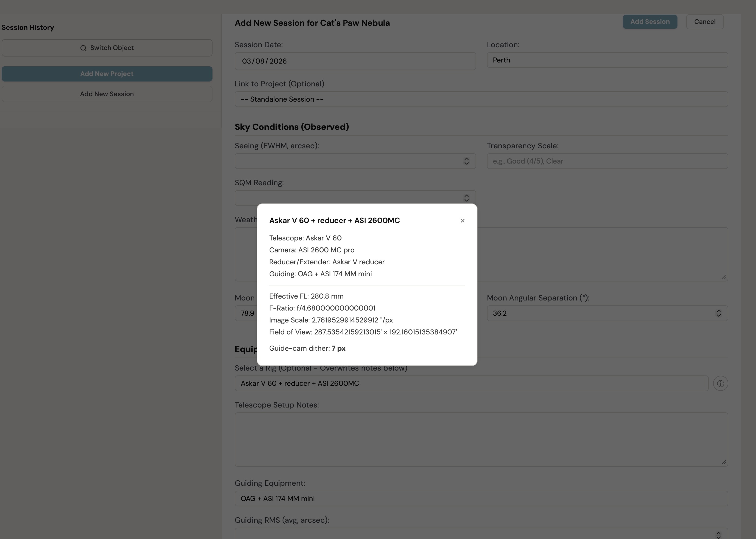Image resolution: width=756 pixels, height=539 pixels.
Task: Click the Location field with Perth
Action: tap(607, 60)
